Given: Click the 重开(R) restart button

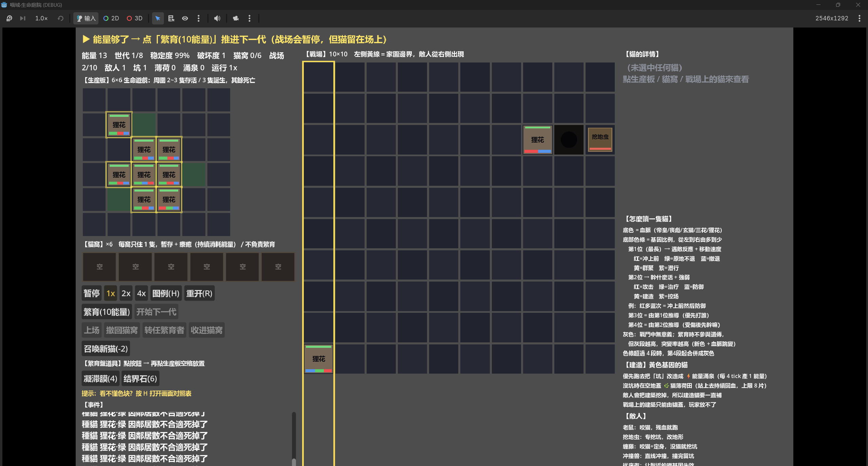Looking at the screenshot, I should pyautogui.click(x=199, y=293).
